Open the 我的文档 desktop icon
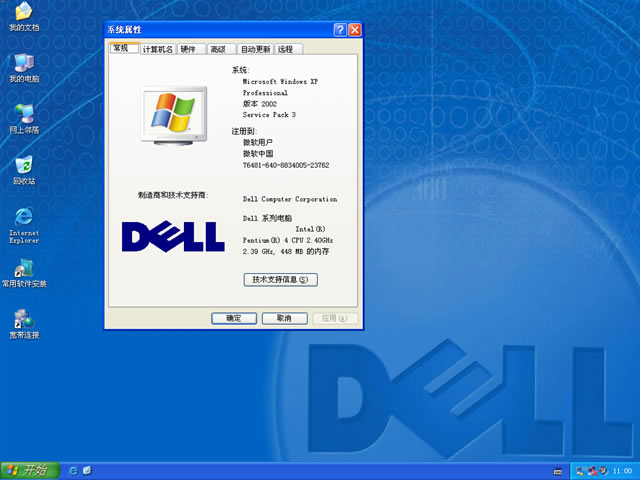 (24, 16)
